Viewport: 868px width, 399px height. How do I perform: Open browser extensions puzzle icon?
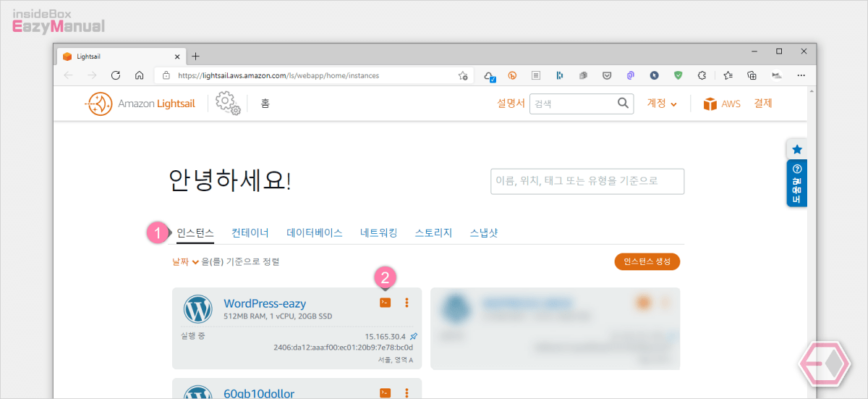pyautogui.click(x=702, y=75)
